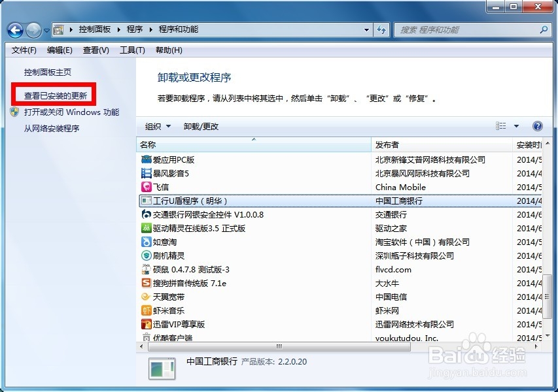558x392 pixels.
Task: Select 工行U盾程序（明华）program icon
Action: tap(147, 201)
